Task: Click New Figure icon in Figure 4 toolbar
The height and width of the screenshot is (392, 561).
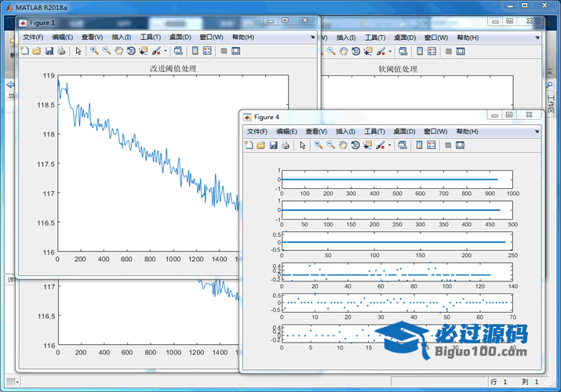Action: pyautogui.click(x=249, y=145)
